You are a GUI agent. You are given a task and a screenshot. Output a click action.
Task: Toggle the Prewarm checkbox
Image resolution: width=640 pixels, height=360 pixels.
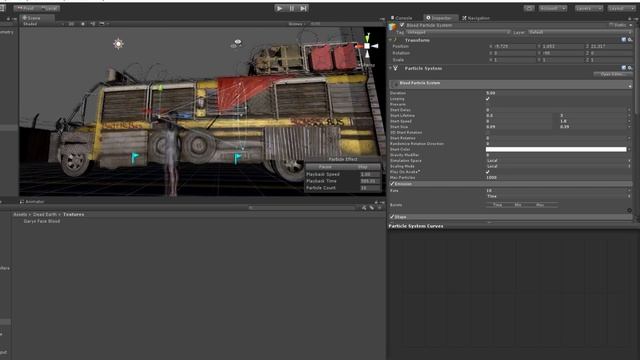[x=487, y=104]
